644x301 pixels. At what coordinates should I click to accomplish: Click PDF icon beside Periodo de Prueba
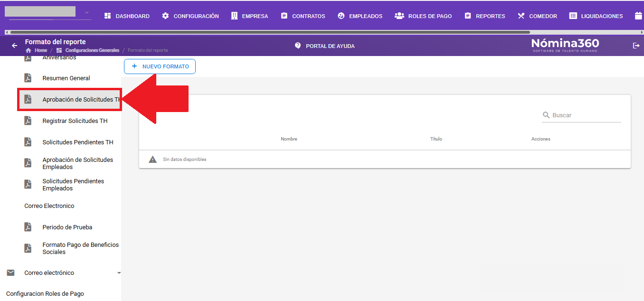tap(28, 227)
